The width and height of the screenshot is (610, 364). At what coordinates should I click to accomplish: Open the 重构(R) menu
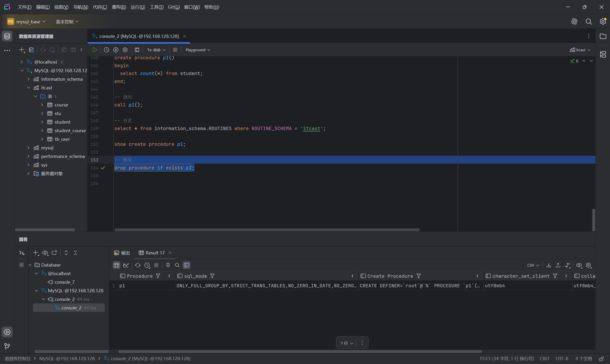[x=119, y=7]
